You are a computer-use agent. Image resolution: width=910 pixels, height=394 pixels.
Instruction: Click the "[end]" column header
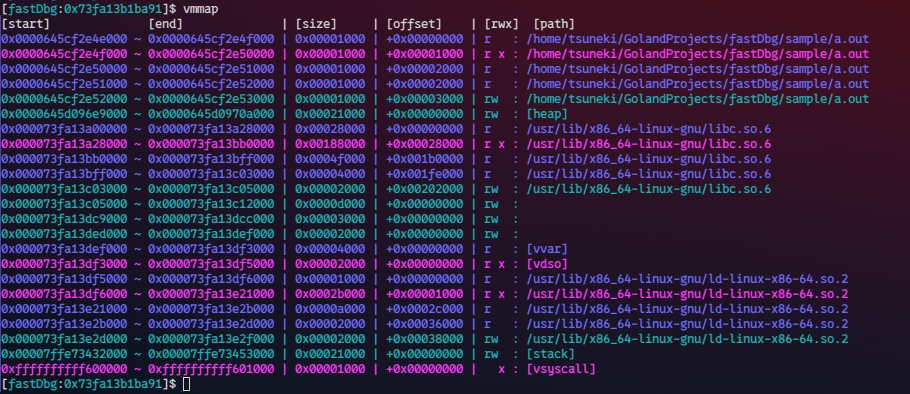(x=165, y=24)
